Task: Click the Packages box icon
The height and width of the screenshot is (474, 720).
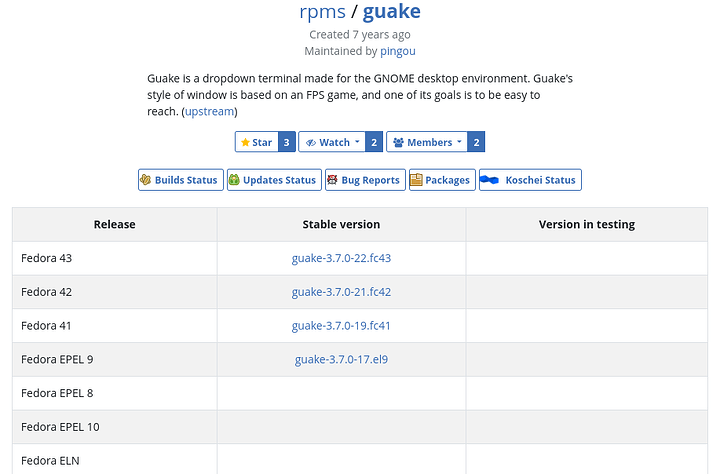Action: [x=416, y=180]
